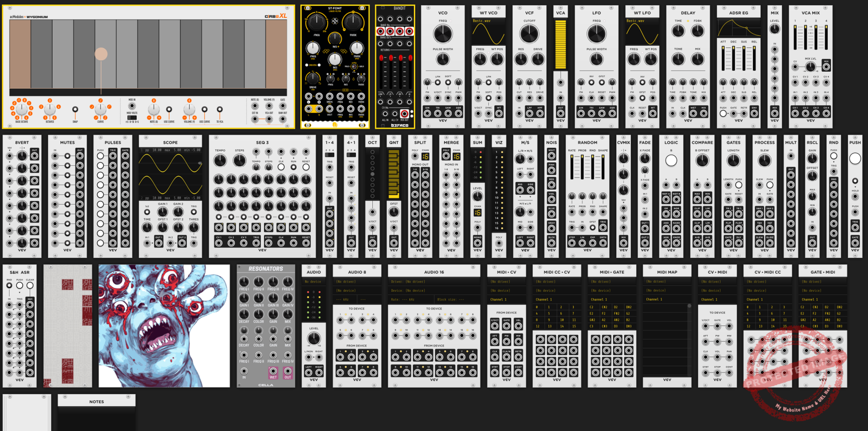Click the DELAY module TIME knob

pyautogui.click(x=678, y=31)
